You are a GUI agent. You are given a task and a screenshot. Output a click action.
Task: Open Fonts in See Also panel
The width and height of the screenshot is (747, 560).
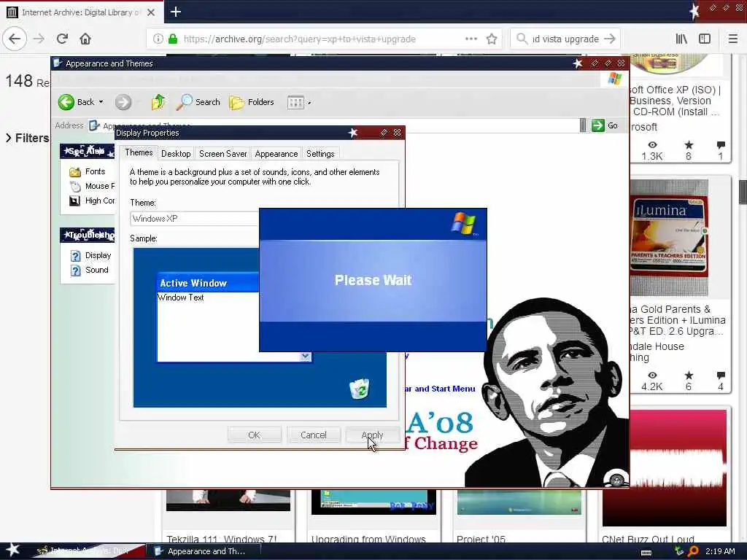(x=96, y=171)
